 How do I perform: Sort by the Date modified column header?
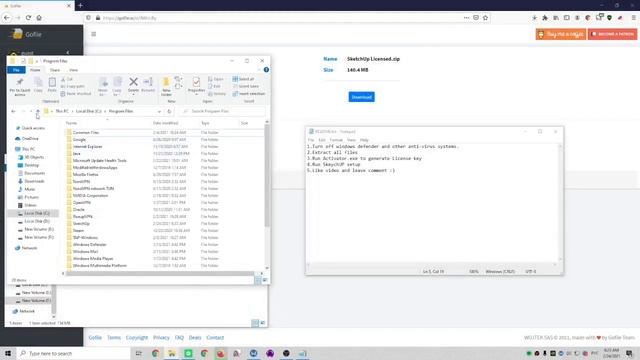pos(165,123)
